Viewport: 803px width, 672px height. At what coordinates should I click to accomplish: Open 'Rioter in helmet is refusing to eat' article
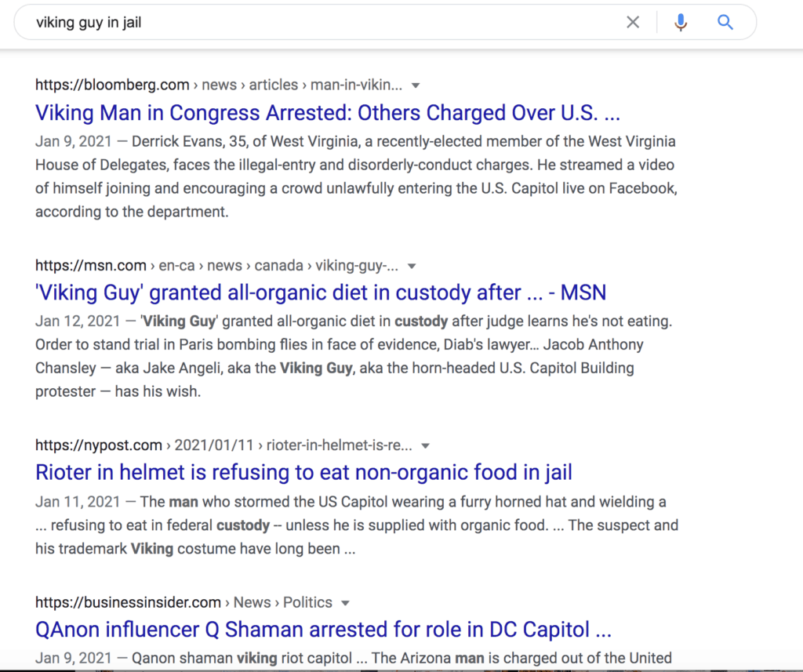tap(303, 473)
